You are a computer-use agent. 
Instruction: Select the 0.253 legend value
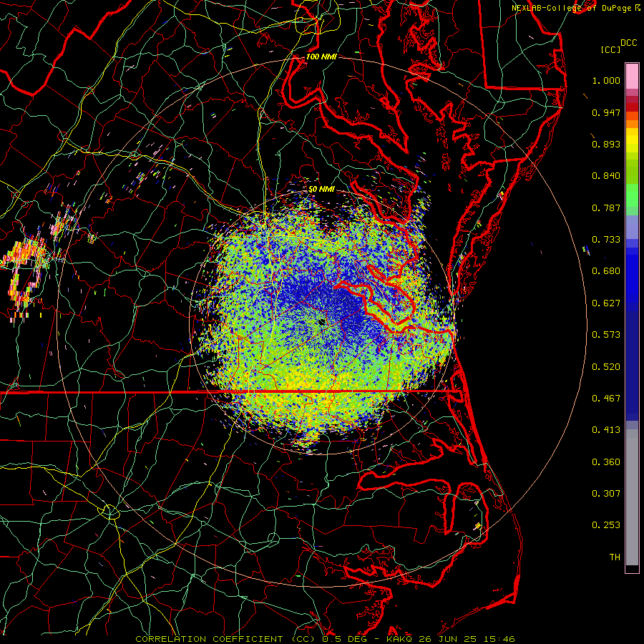point(606,525)
